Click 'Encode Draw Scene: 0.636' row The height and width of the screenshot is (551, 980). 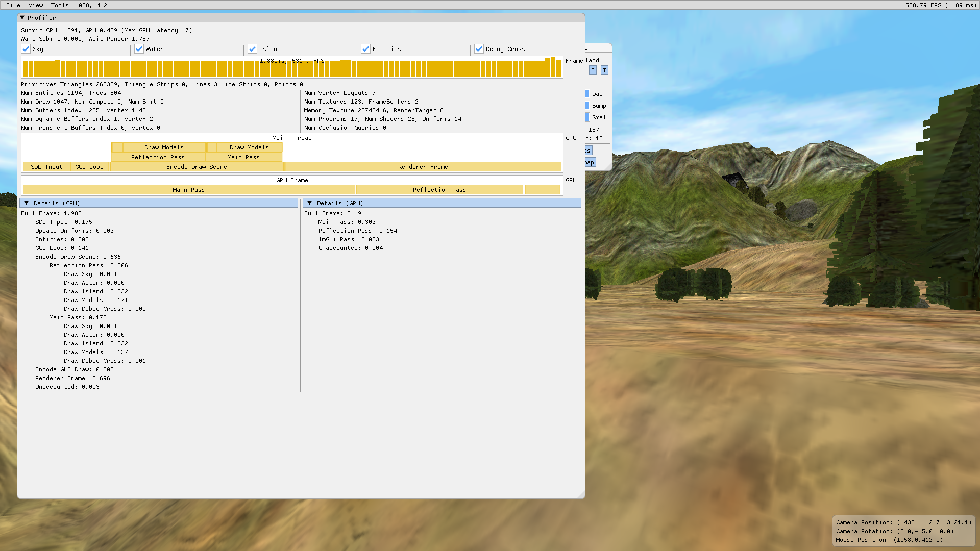[78, 257]
